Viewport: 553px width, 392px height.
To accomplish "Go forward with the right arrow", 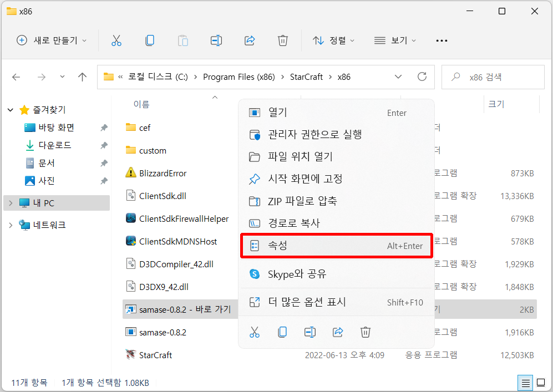I will click(x=42, y=77).
